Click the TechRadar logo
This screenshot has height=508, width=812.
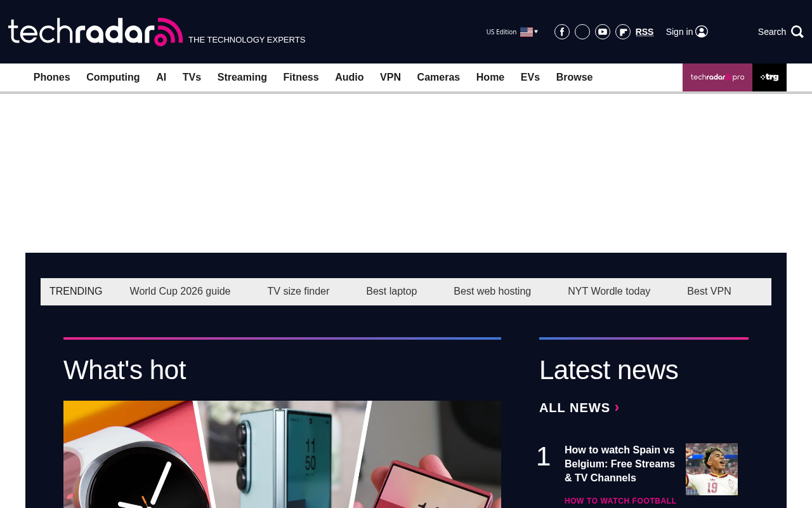[x=95, y=32]
